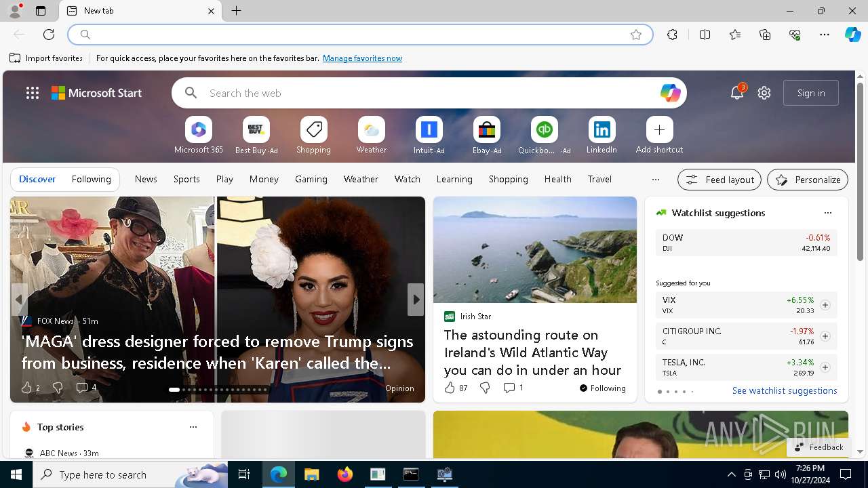The width and height of the screenshot is (868, 488).
Task: Close the New tab tab
Action: (211, 11)
